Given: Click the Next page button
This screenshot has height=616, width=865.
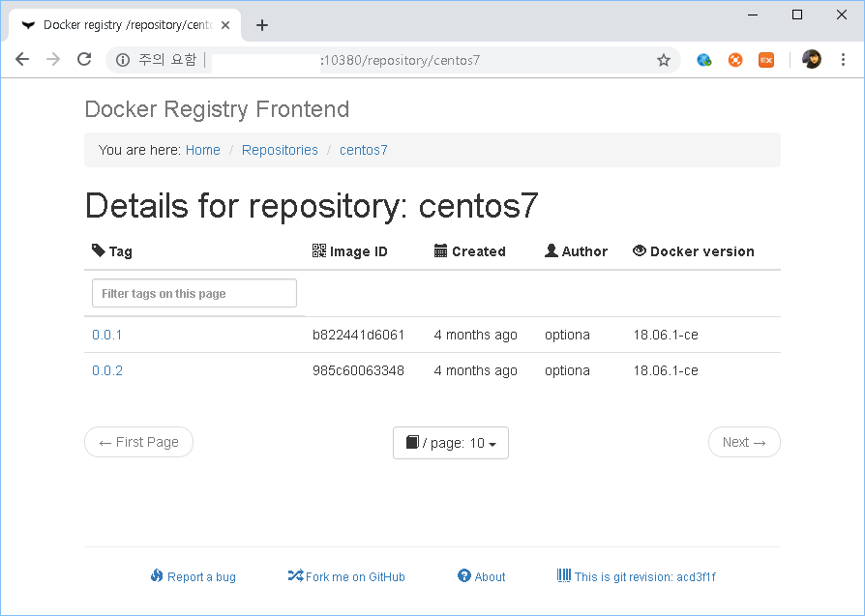Looking at the screenshot, I should click(x=744, y=442).
